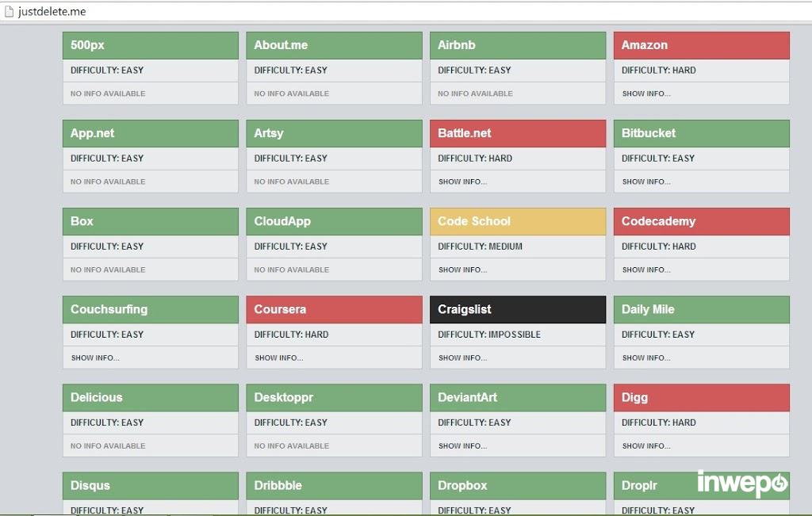Click Difficulty: Hard text under Amazon
Image resolution: width=812 pixels, height=516 pixels.
coord(659,70)
